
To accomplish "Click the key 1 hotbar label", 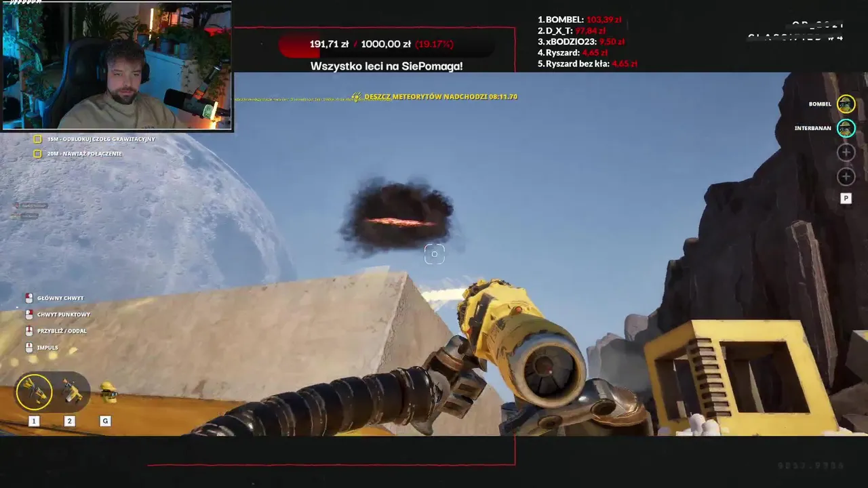I will coord(33,421).
